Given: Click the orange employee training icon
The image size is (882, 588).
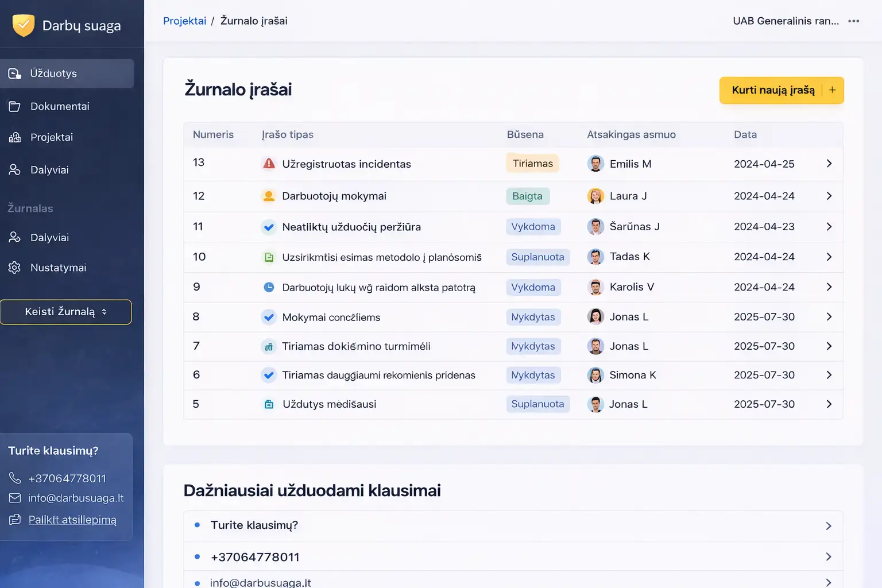Looking at the screenshot, I should point(269,196).
